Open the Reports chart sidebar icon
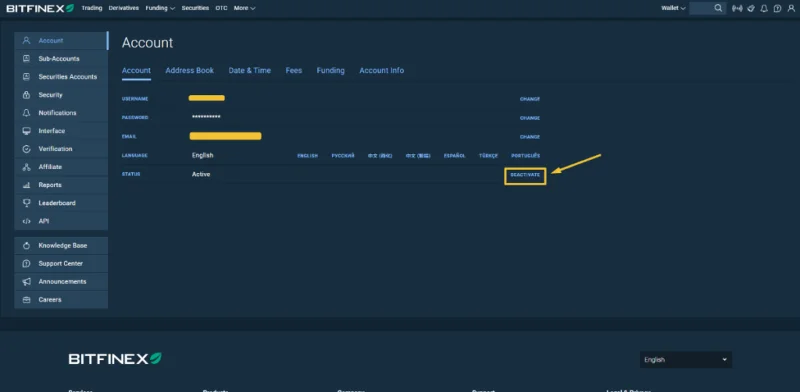The image size is (800, 392). click(x=27, y=185)
